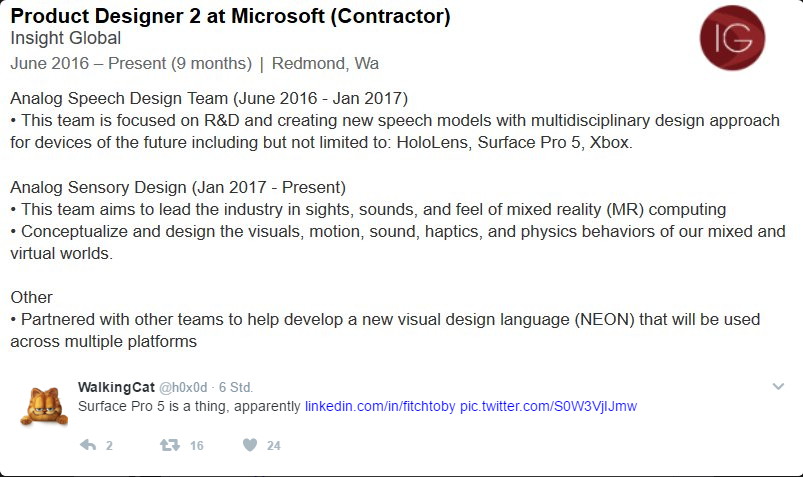Open WalkingCat's Garfield avatar
803x477 pixels.
pos(45,406)
